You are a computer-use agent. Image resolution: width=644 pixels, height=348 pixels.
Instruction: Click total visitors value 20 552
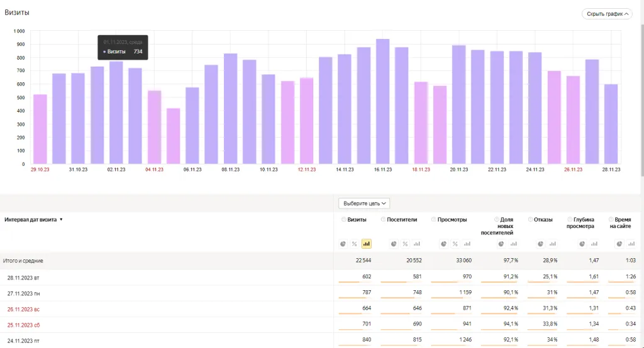pos(414,260)
